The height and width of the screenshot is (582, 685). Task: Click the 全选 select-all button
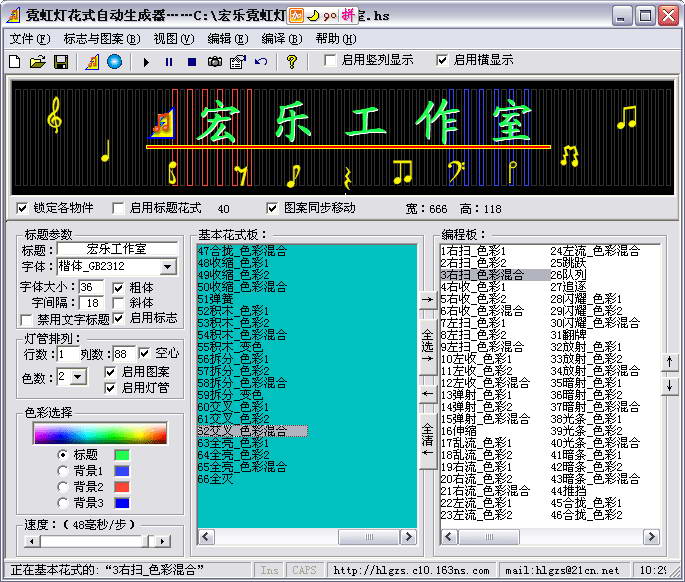427,347
